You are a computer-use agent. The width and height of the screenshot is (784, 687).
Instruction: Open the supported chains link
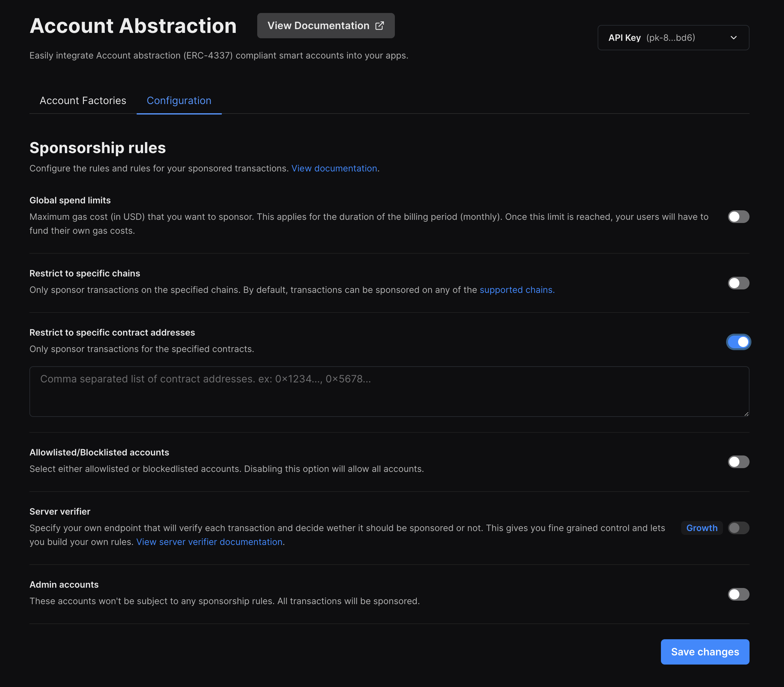517,290
